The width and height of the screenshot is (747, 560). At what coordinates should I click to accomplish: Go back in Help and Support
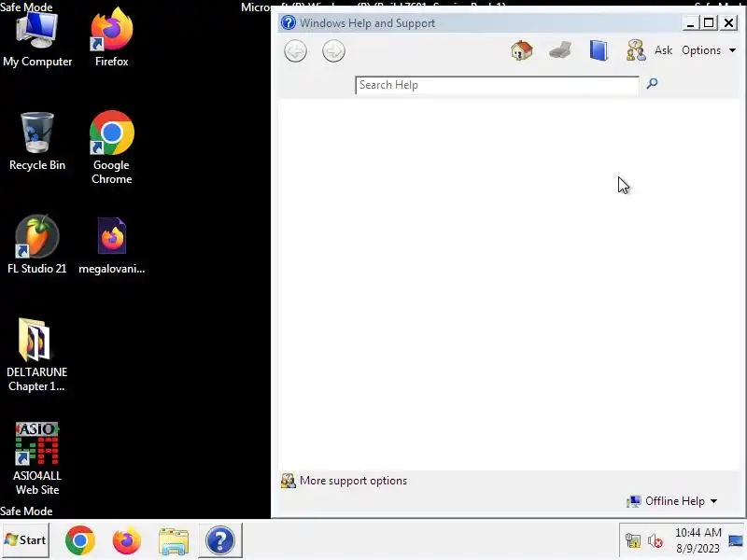click(295, 51)
